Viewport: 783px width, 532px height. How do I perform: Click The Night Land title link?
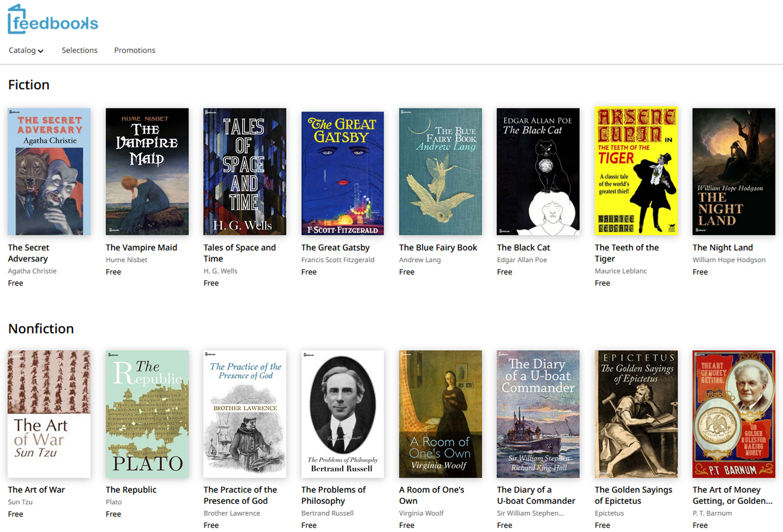[723, 248]
